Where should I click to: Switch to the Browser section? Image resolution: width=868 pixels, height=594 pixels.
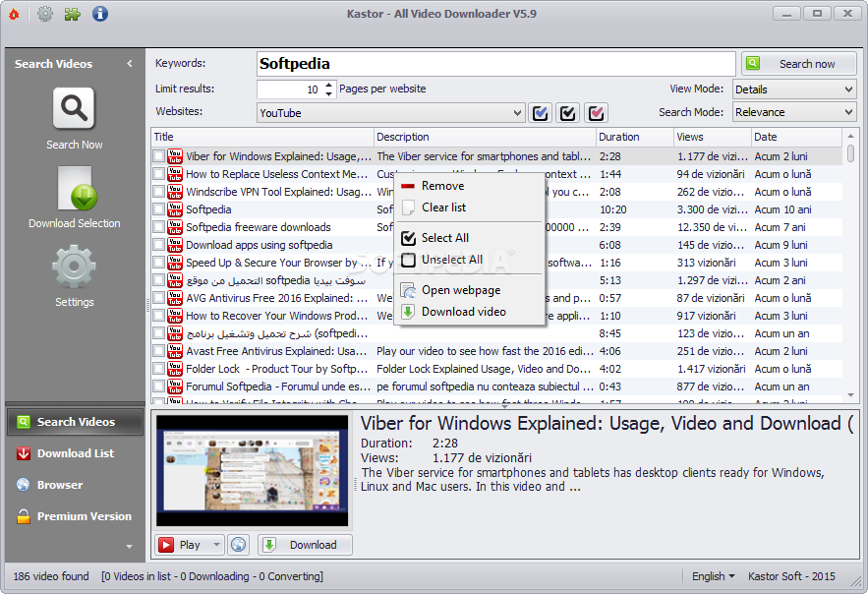76,485
